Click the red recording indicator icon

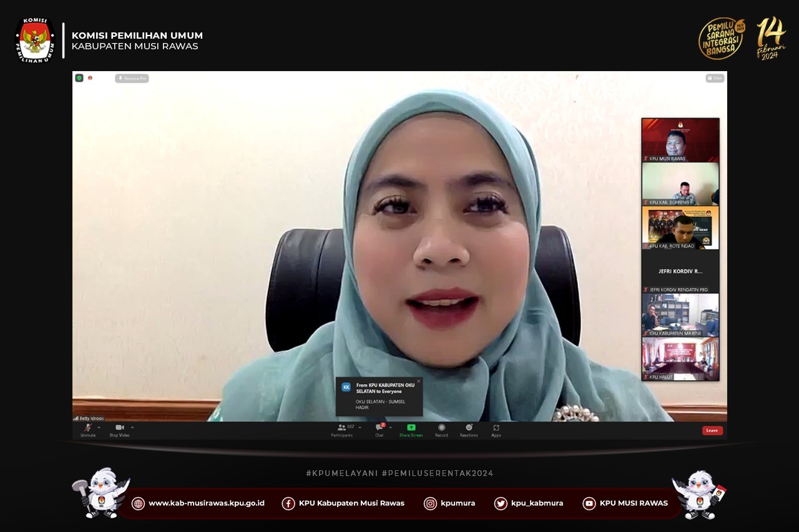[x=90, y=78]
